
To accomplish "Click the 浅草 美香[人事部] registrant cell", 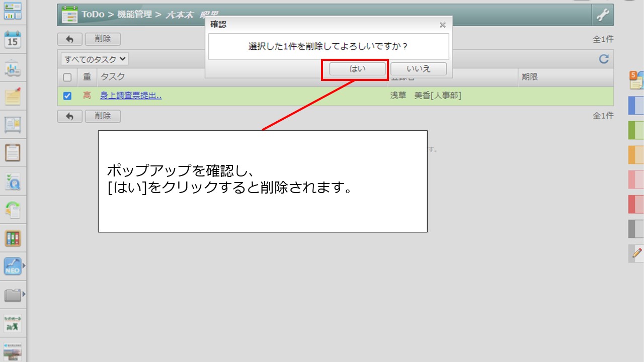I will 426,96.
